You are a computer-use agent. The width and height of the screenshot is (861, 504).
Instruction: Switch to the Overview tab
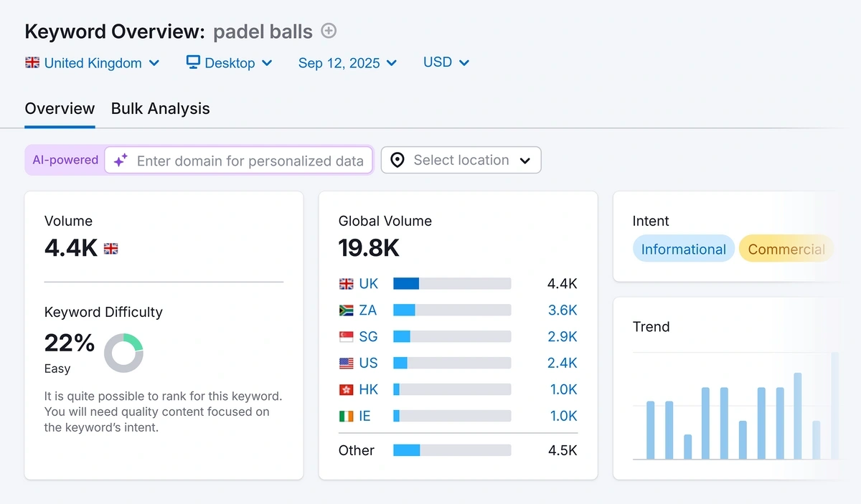pos(60,109)
